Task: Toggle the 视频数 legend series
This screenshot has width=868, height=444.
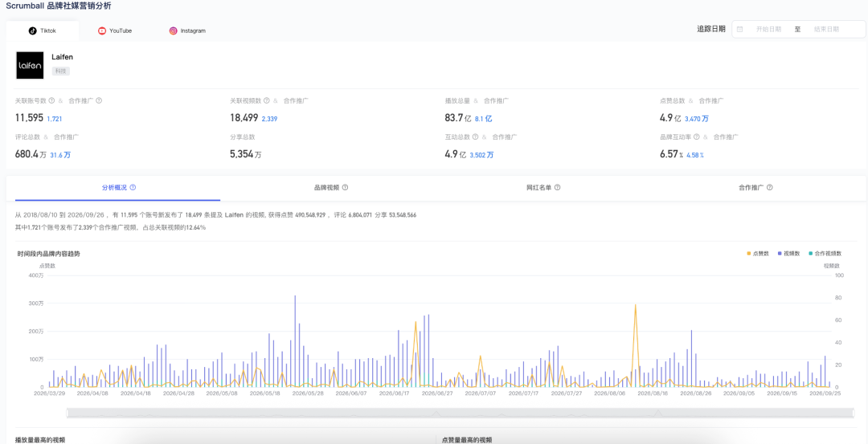Action: click(789, 253)
